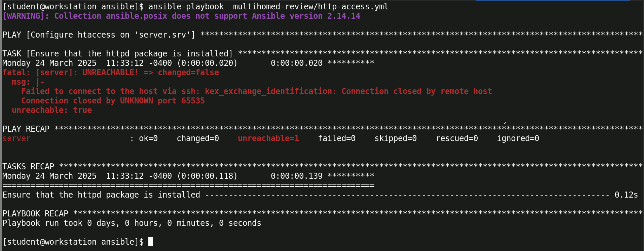Click the 0.12s task duration value

click(626, 195)
